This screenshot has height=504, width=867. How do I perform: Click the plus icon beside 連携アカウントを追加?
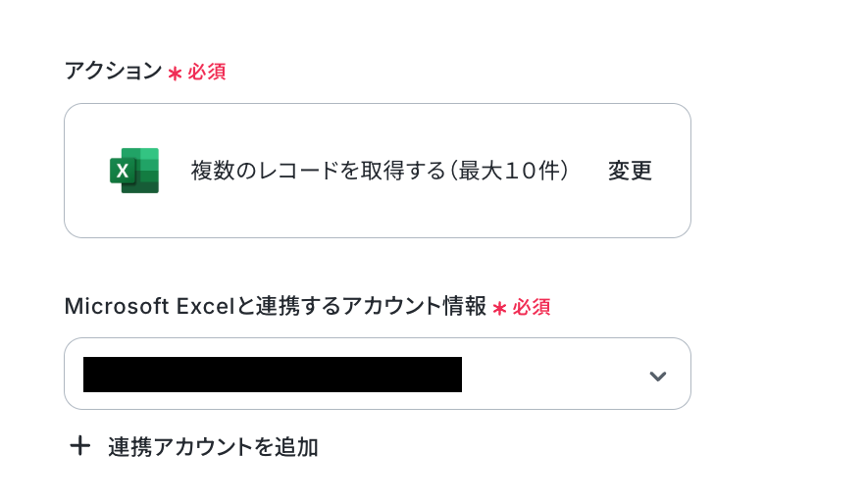click(x=80, y=445)
